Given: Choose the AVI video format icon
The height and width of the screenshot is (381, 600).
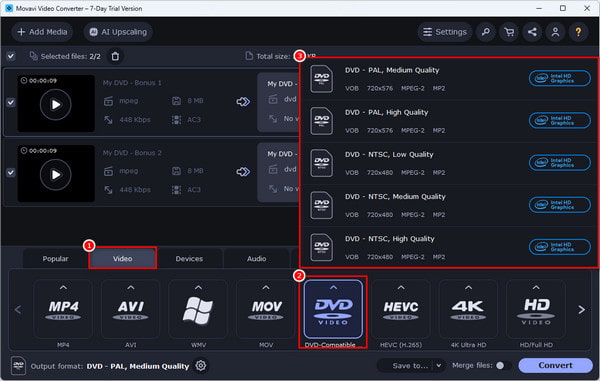Looking at the screenshot, I should point(131,309).
